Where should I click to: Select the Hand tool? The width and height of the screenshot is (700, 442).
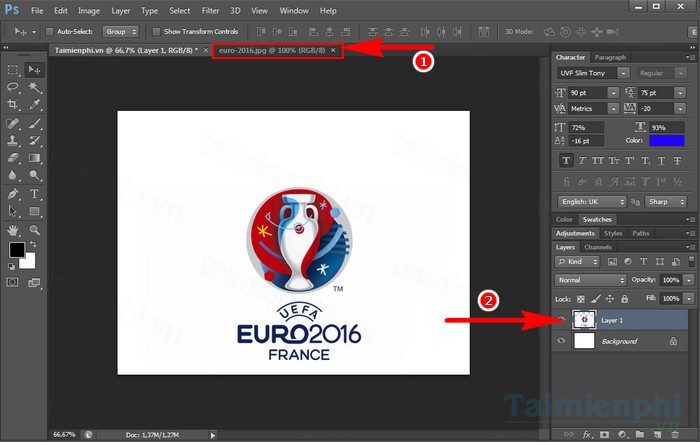pyautogui.click(x=13, y=230)
